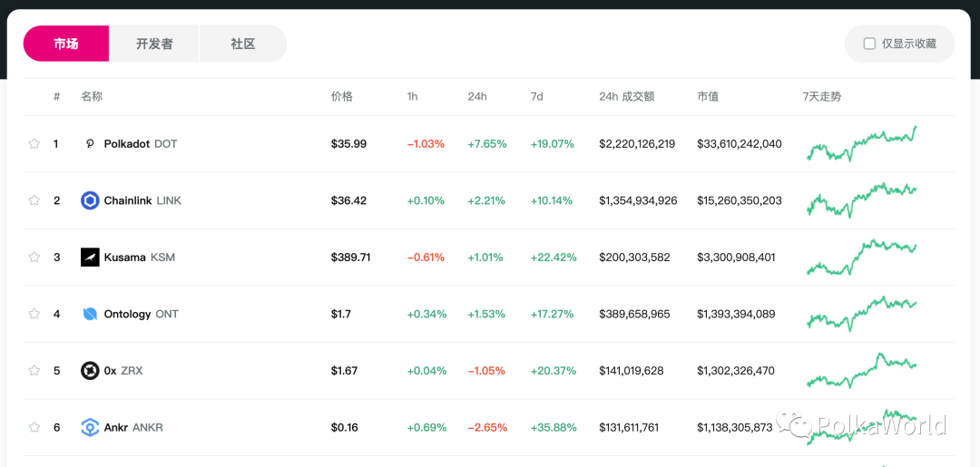Open the 0x 7-day sparkline chart
This screenshot has width=980, height=467.
pos(862,370)
